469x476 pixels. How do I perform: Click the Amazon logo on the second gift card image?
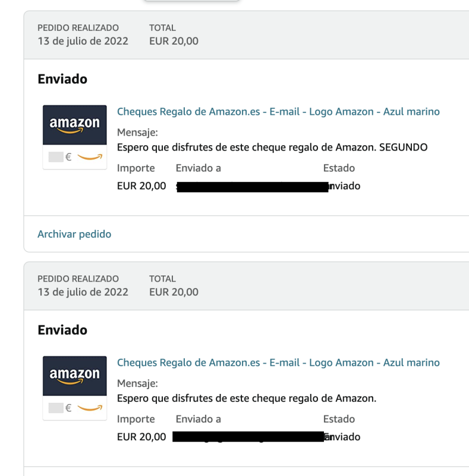pyautogui.click(x=75, y=375)
